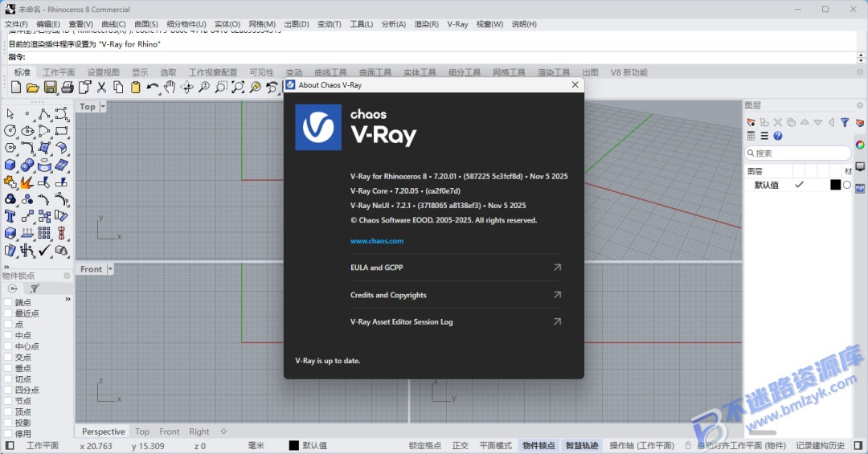Click the black 默认值 swatch in the status bar
868x454 pixels.
point(294,446)
